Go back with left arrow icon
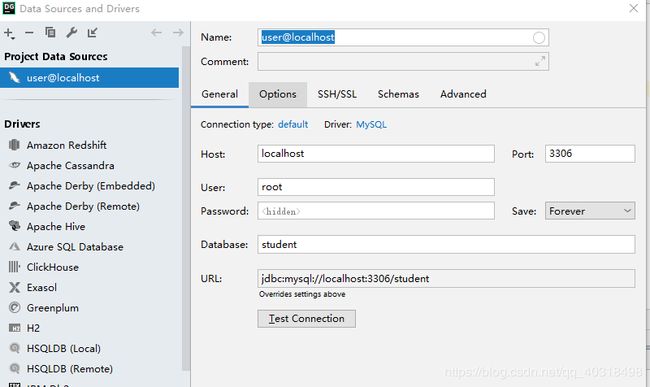Viewport: 650px width, 387px height. [156, 32]
